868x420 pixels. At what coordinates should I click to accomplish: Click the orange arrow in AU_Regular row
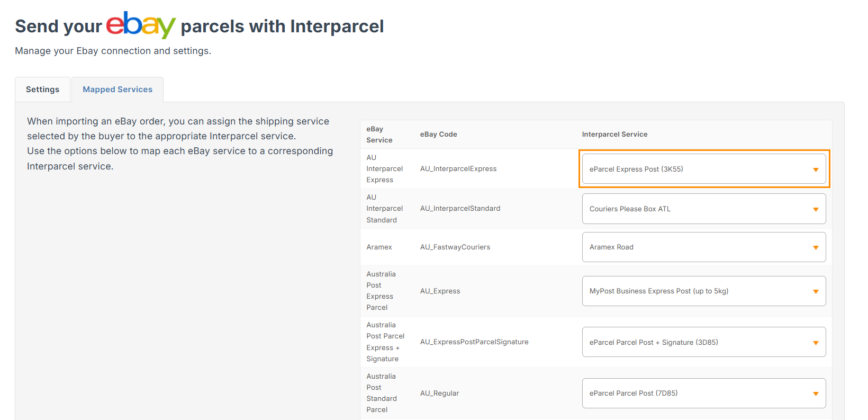816,394
